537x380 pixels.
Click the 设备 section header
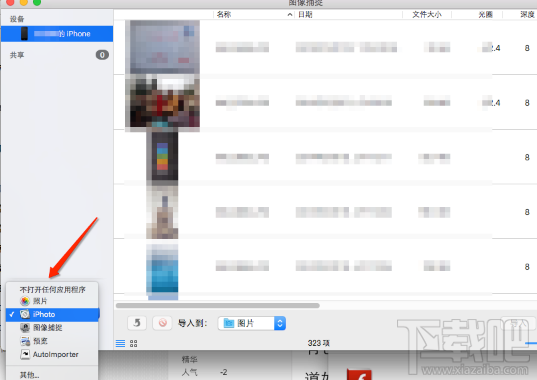[x=17, y=19]
